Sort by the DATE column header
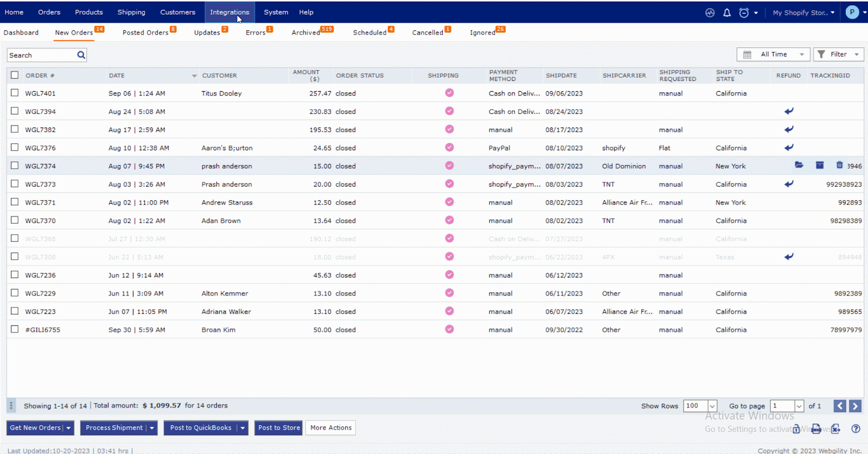The image size is (868, 454). pyautogui.click(x=117, y=75)
